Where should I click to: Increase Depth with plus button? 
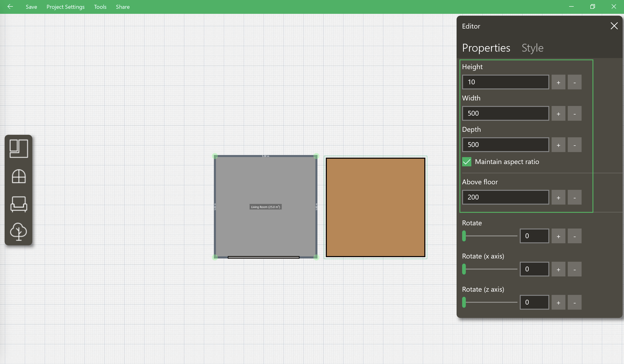(x=558, y=145)
